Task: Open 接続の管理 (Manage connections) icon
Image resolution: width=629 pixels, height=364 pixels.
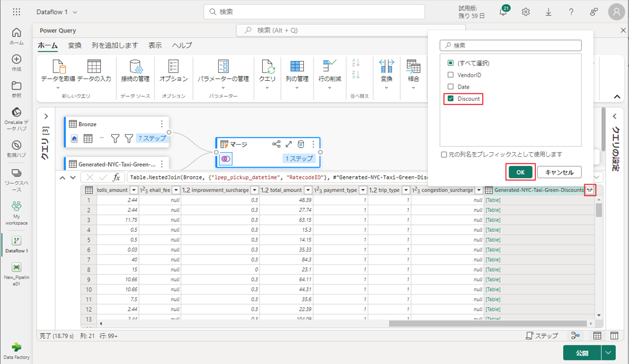Action: tap(135, 66)
